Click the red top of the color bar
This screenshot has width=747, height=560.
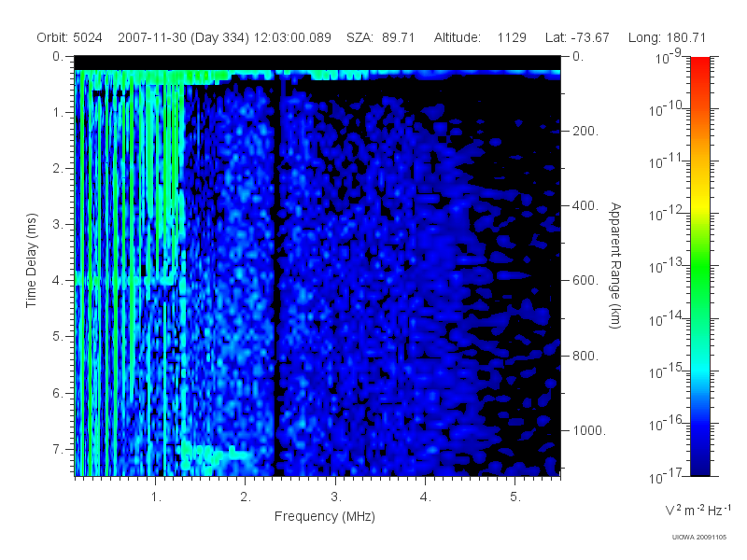699,66
